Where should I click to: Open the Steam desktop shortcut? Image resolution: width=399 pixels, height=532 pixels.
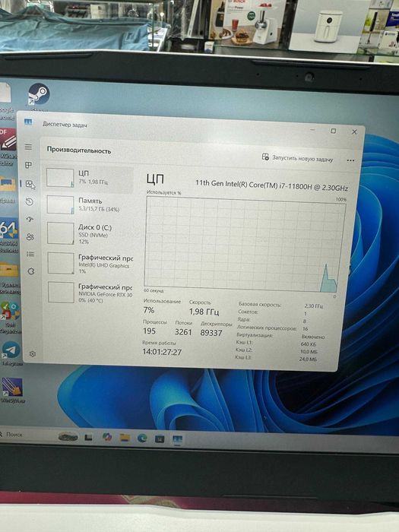point(39,95)
